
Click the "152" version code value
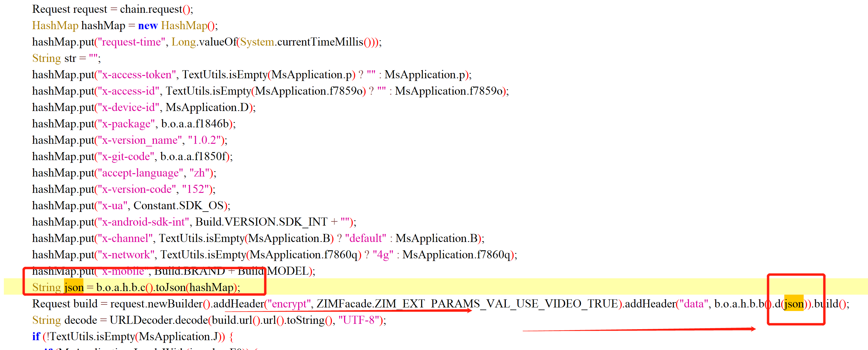(196, 190)
